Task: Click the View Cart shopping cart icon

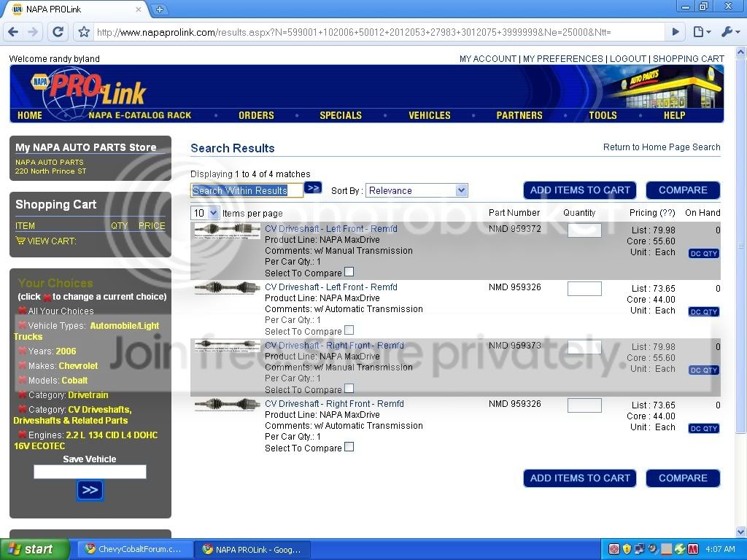Action: point(20,241)
